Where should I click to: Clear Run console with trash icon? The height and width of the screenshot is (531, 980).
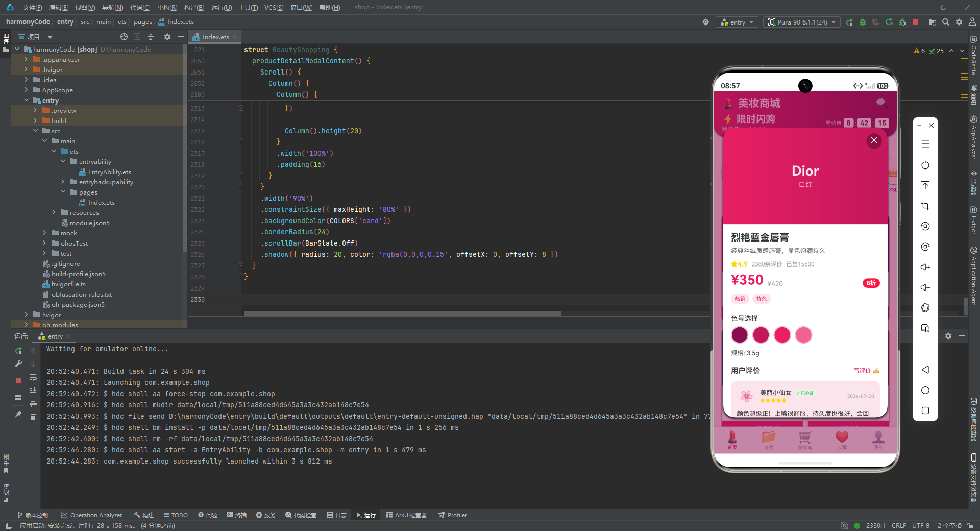pyautogui.click(x=33, y=417)
